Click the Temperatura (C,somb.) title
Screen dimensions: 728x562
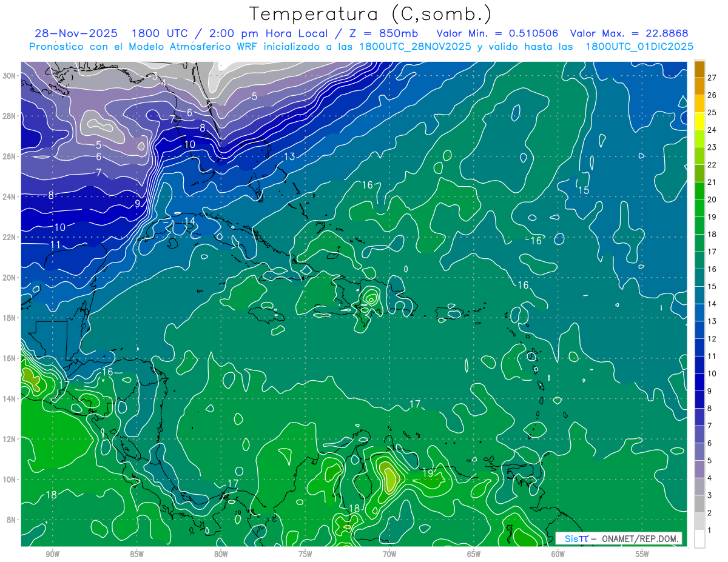[x=371, y=14]
